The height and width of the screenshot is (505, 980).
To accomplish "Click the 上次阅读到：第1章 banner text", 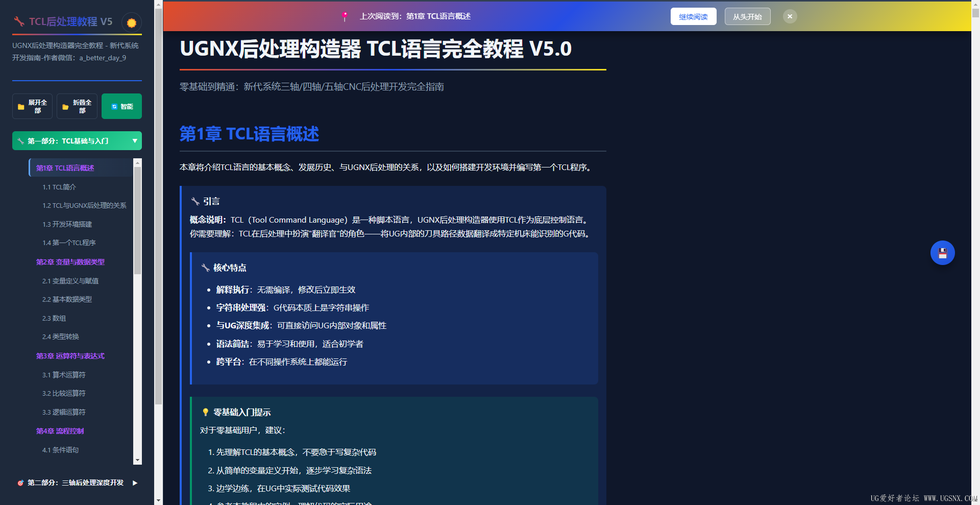I will coord(415,16).
